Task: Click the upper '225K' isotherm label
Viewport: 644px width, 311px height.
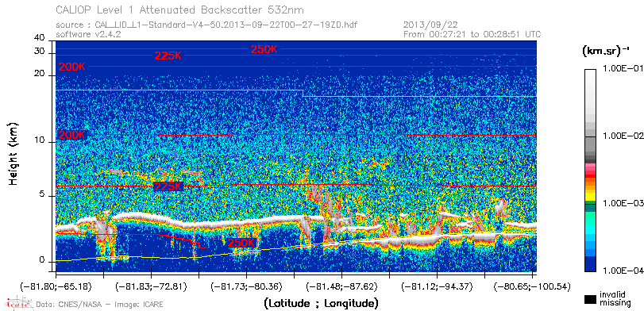Action: point(168,56)
